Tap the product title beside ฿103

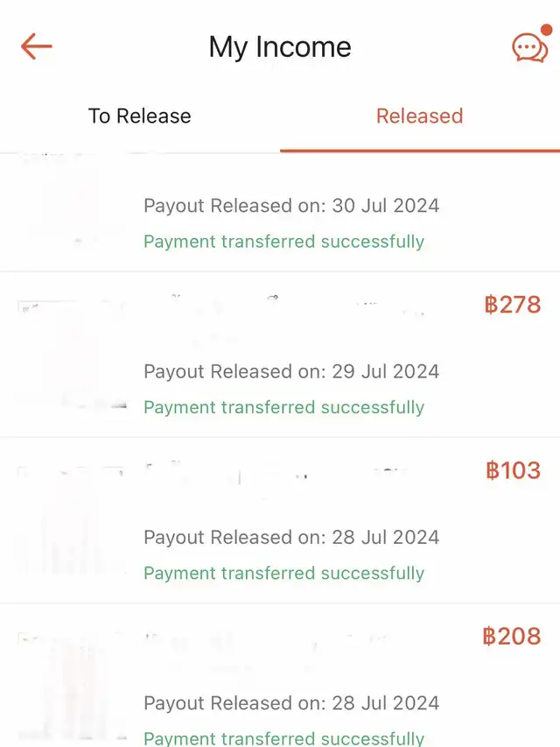click(280, 476)
